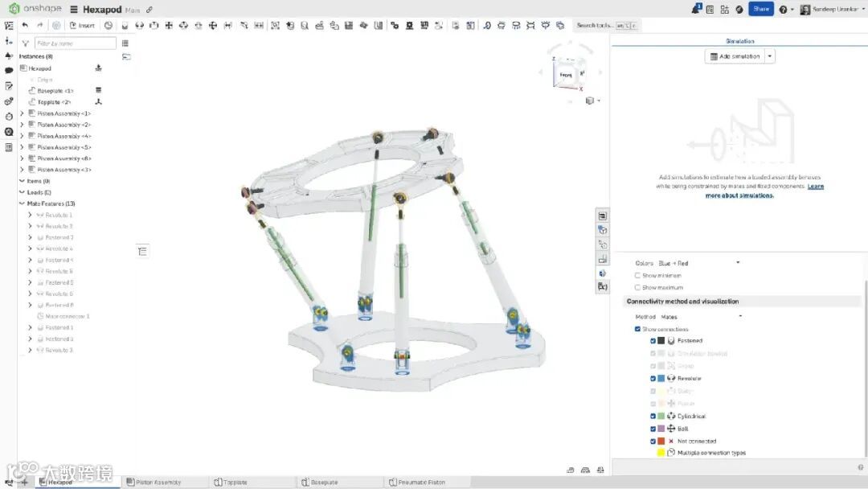
Task: Expand Piston Assembly <5> instance
Action: (23, 147)
